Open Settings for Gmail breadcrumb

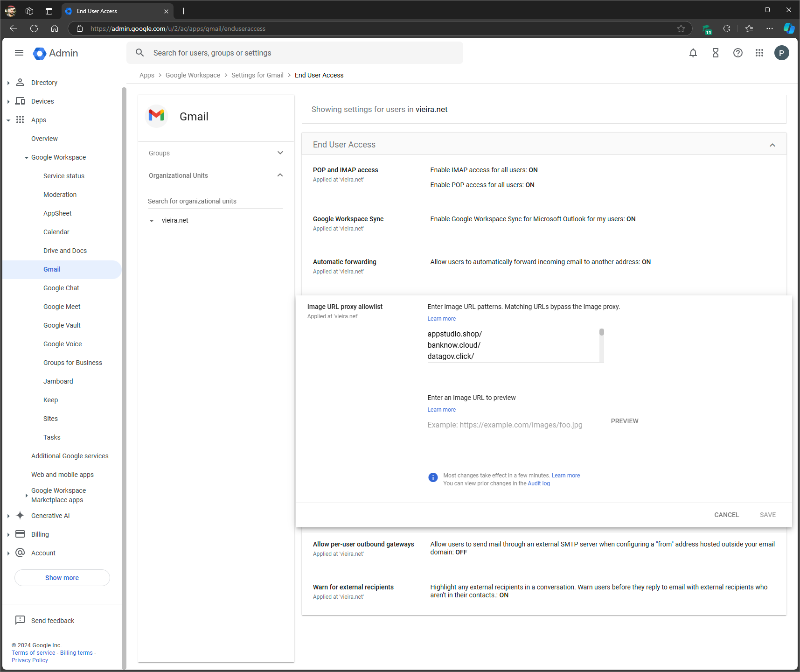[x=257, y=75]
